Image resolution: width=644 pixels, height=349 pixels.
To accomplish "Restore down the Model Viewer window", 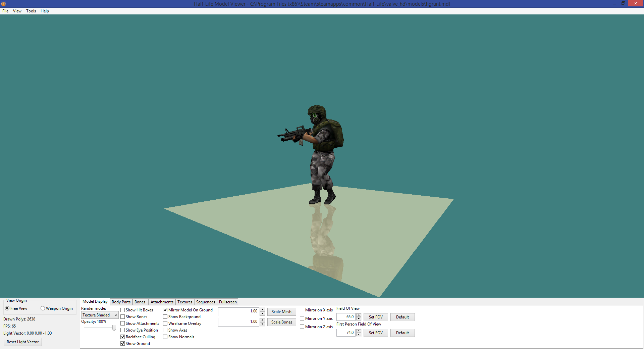I will pyautogui.click(x=623, y=3).
